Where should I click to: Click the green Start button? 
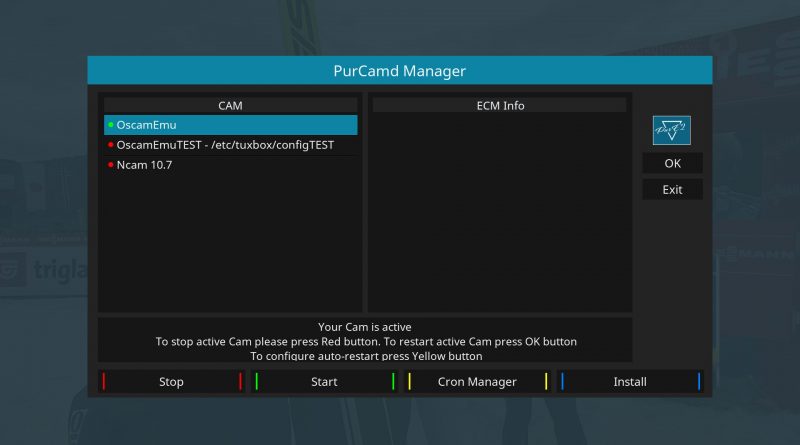tap(324, 382)
